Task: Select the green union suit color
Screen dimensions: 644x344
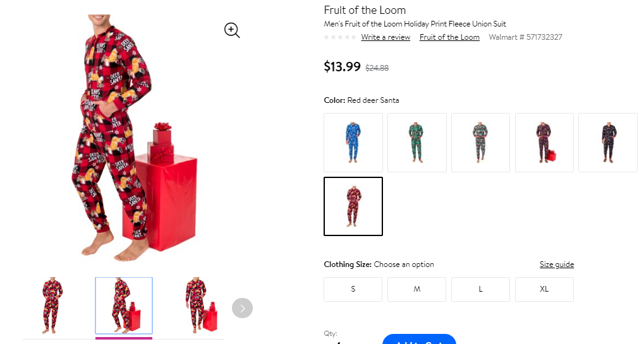Action: click(417, 142)
